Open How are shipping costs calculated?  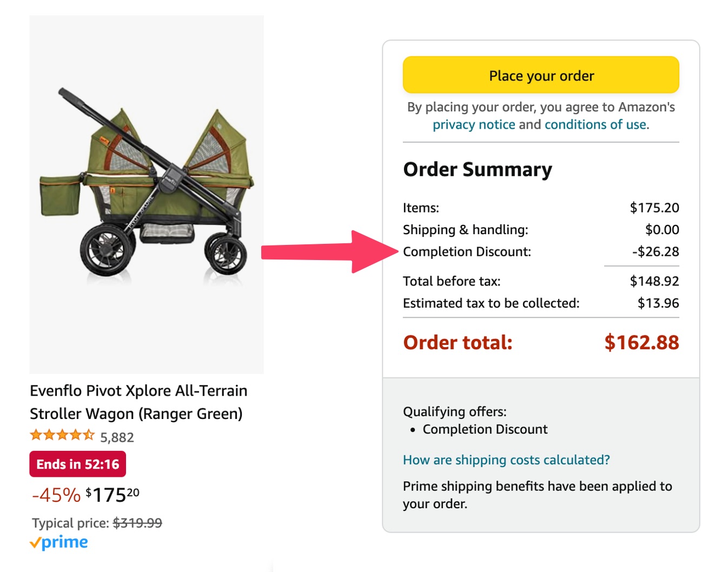tap(506, 460)
